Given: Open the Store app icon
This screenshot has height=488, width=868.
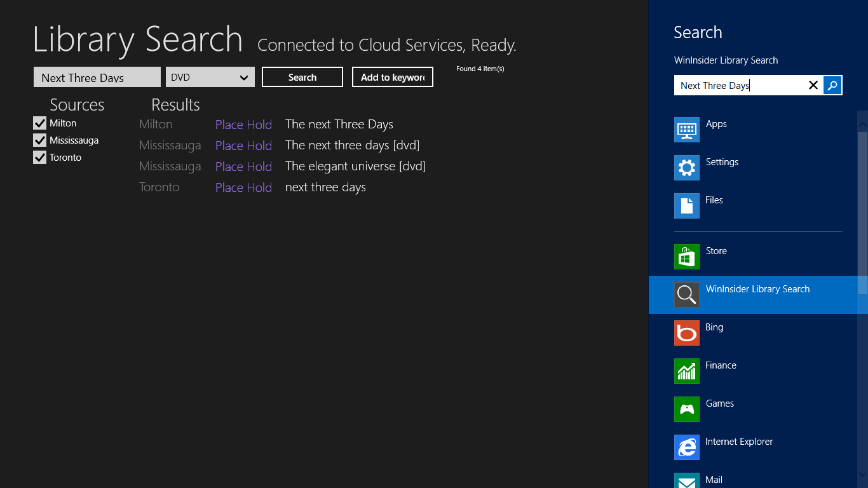Looking at the screenshot, I should [x=686, y=257].
